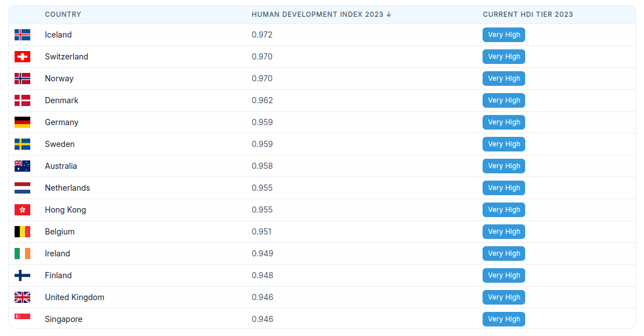Select the Netherlands country name
The height and width of the screenshot is (336, 644).
tap(67, 188)
